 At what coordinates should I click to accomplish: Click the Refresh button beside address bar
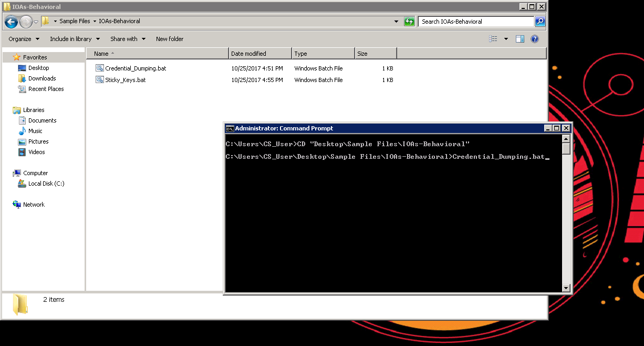point(409,22)
